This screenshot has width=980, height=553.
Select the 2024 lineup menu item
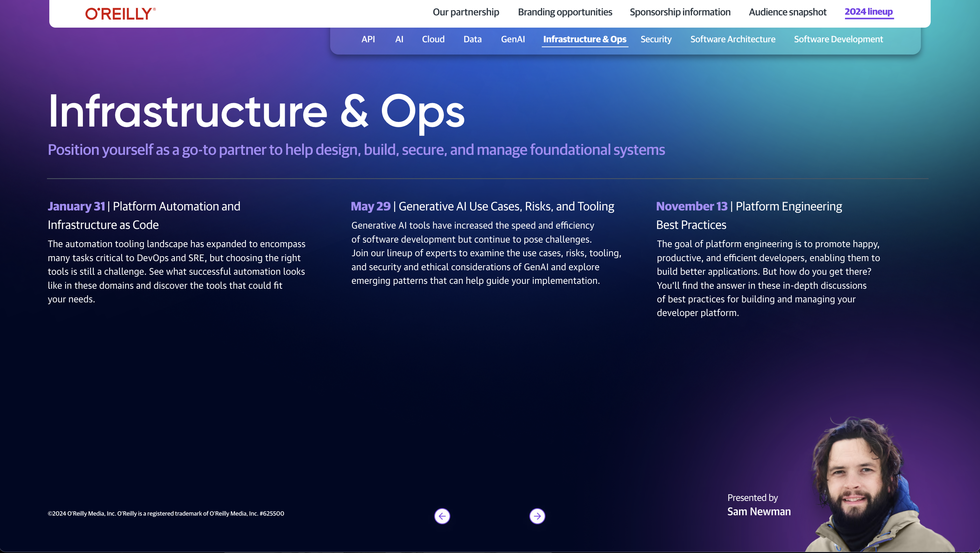coord(868,12)
